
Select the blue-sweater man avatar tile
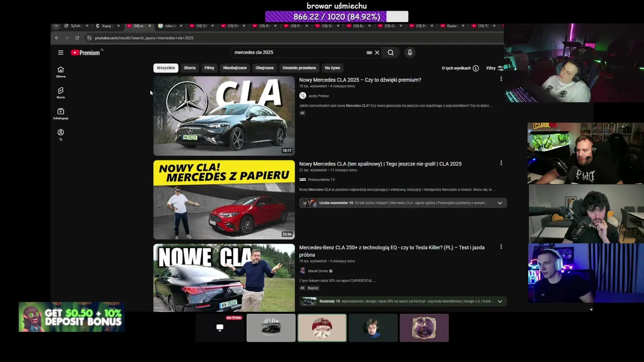click(x=373, y=328)
